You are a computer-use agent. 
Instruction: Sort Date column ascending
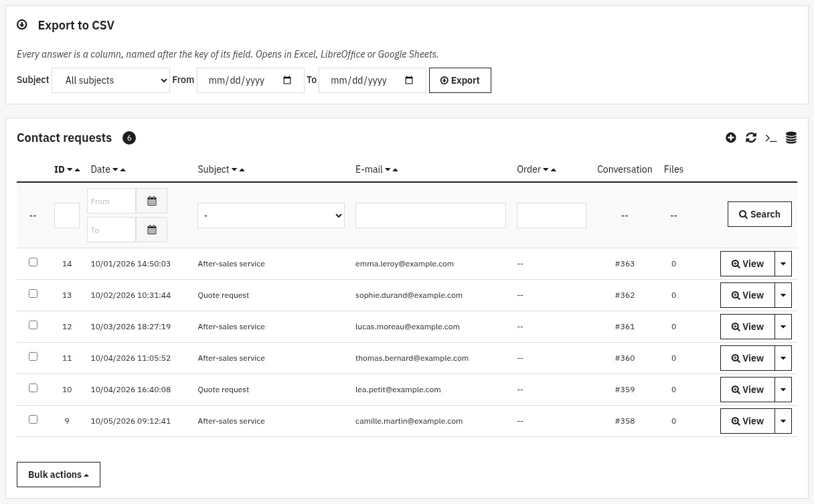(123, 170)
